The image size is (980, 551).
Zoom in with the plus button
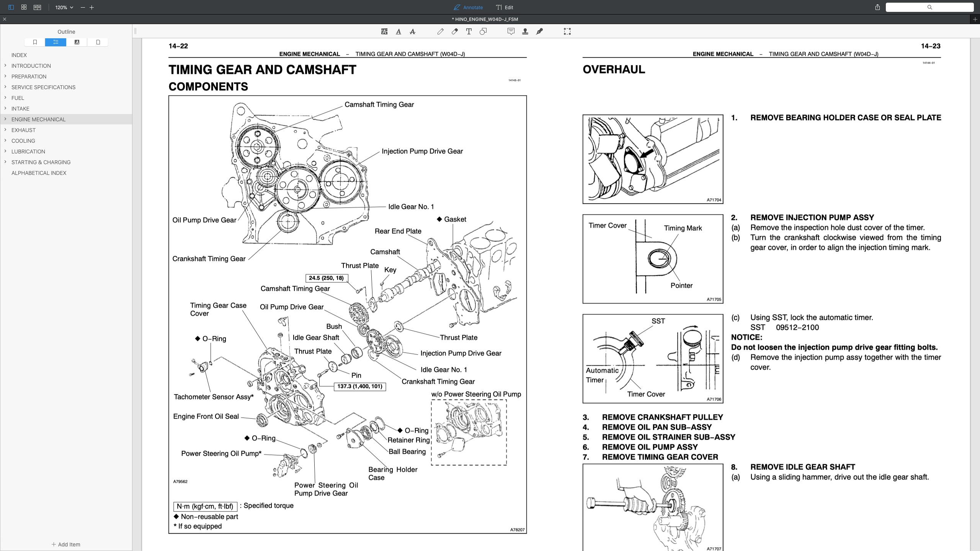[92, 7]
